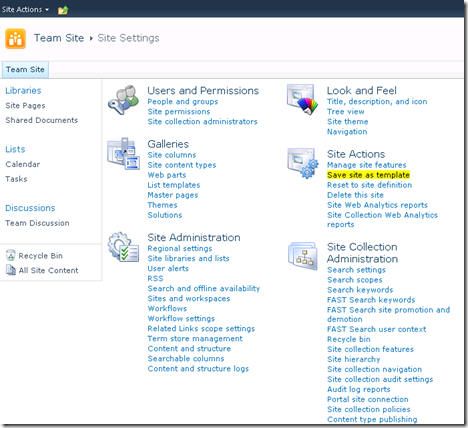
Task: Open Search settings link
Action: [x=356, y=270]
